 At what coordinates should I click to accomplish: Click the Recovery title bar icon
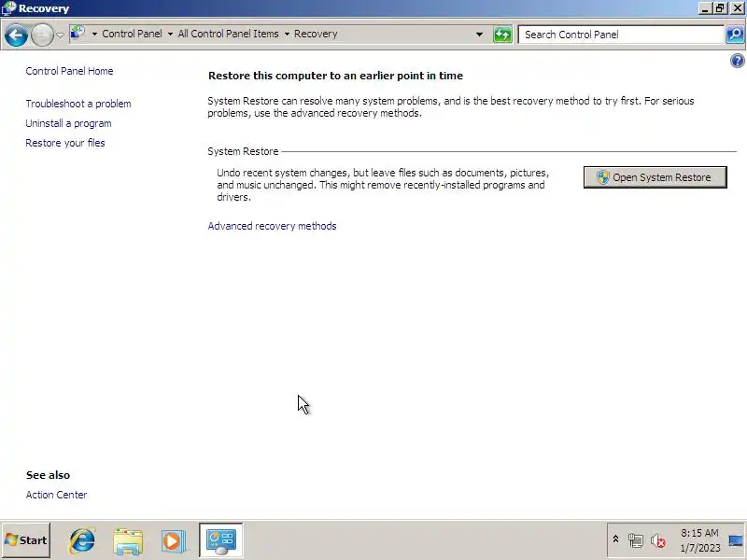coord(8,8)
